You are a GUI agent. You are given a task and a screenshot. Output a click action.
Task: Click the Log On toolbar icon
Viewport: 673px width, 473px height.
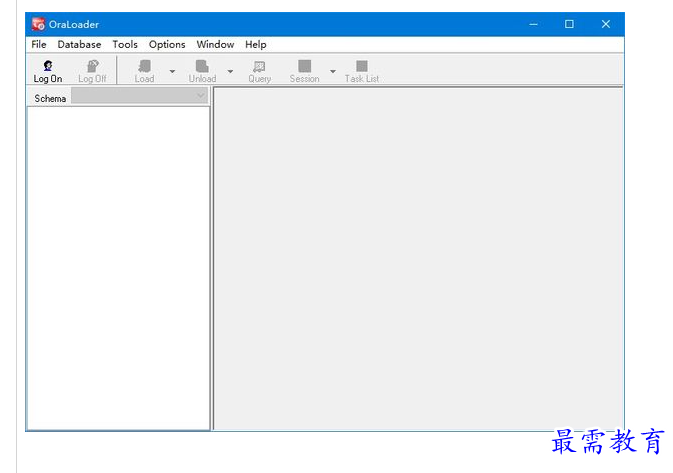48,66
